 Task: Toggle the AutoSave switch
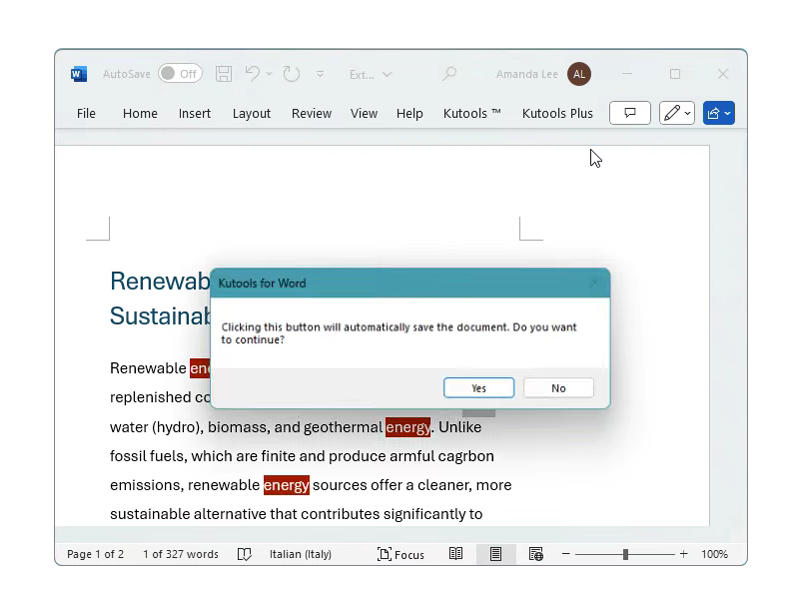180,74
